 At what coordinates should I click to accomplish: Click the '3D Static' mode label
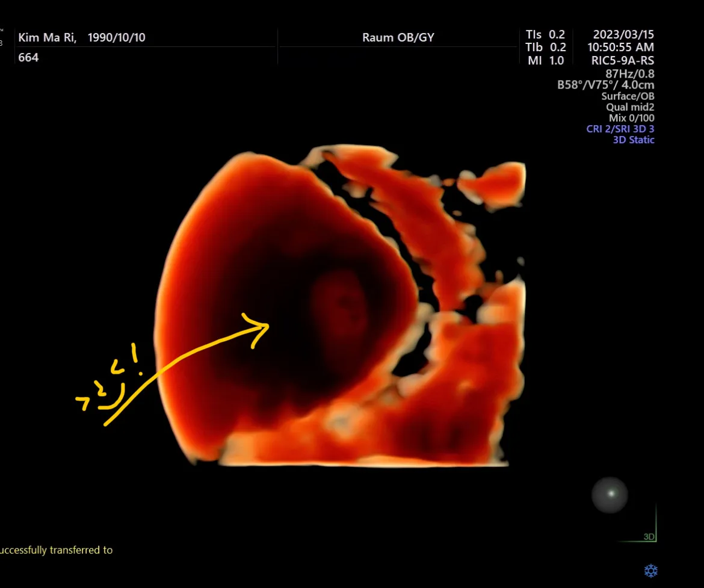coord(634,140)
